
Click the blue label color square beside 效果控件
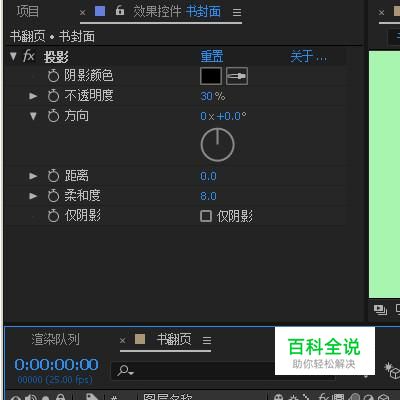[x=100, y=11]
